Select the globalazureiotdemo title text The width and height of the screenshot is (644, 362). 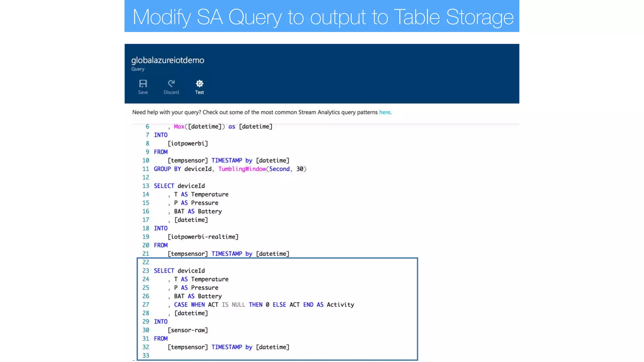tap(168, 60)
